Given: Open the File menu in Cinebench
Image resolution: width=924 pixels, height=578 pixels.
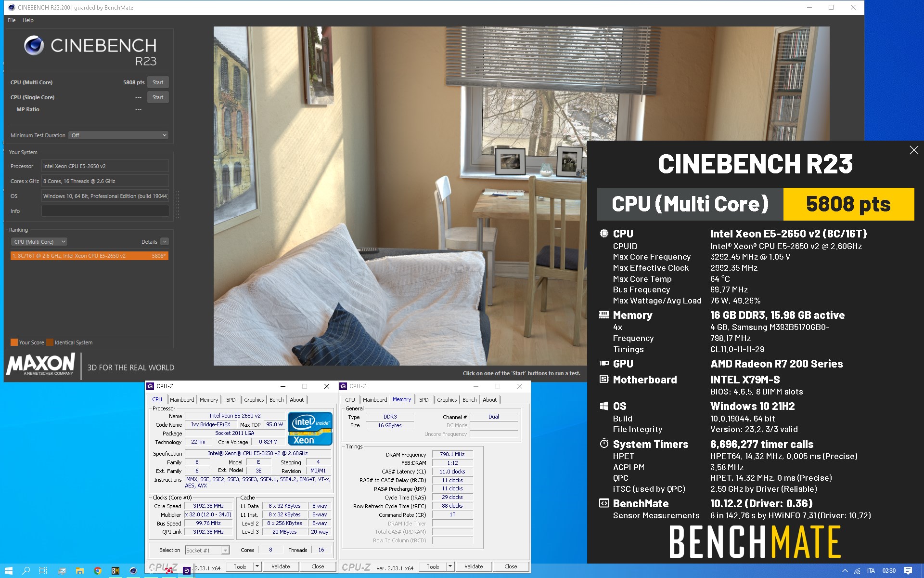Looking at the screenshot, I should (x=12, y=20).
